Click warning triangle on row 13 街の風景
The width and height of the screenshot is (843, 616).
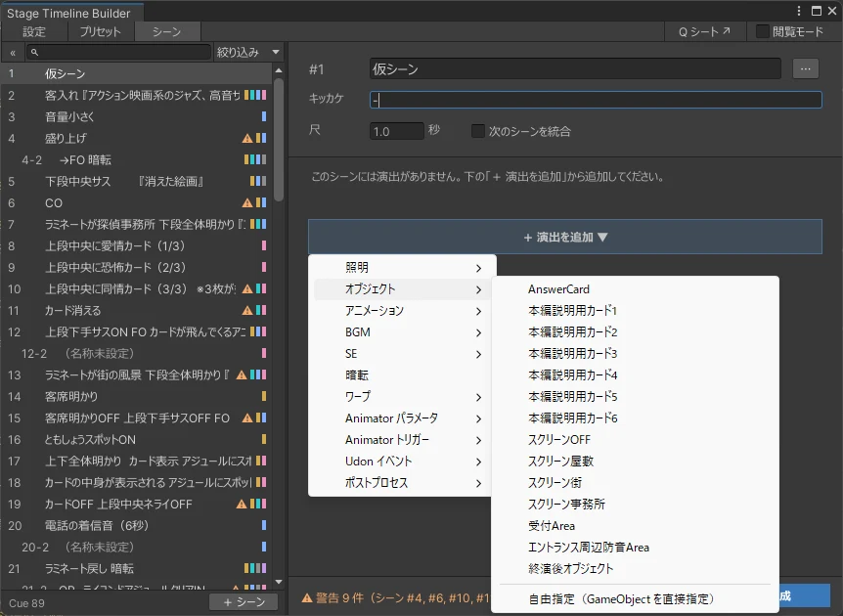pyautogui.click(x=242, y=374)
